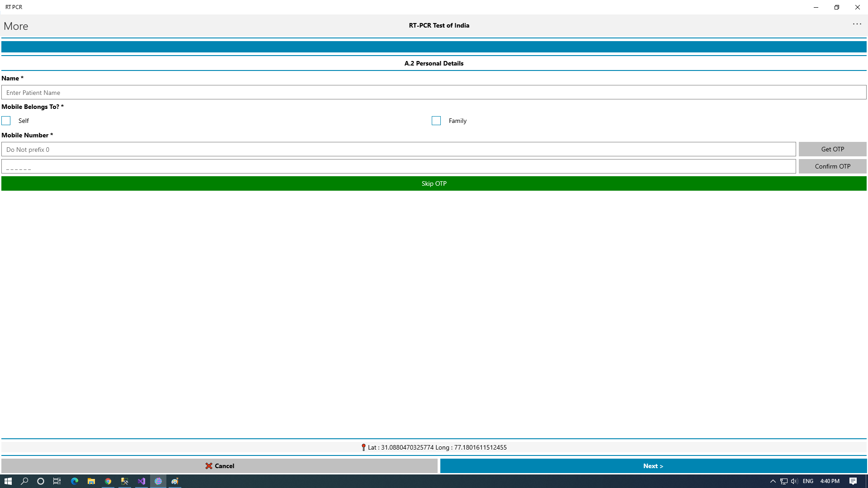868x488 pixels.
Task: Close the RT PCR window
Action: click(858, 7)
